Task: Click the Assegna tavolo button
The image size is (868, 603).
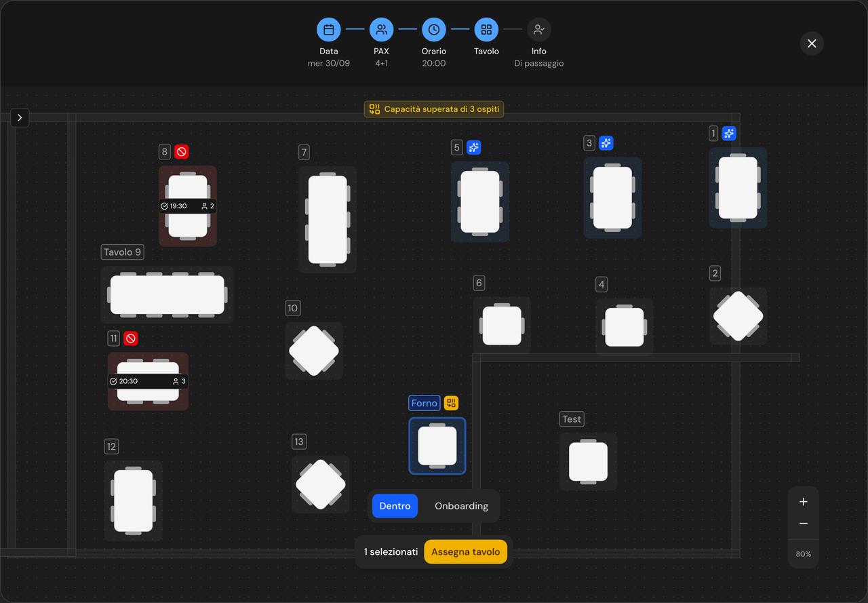Action: 466,552
